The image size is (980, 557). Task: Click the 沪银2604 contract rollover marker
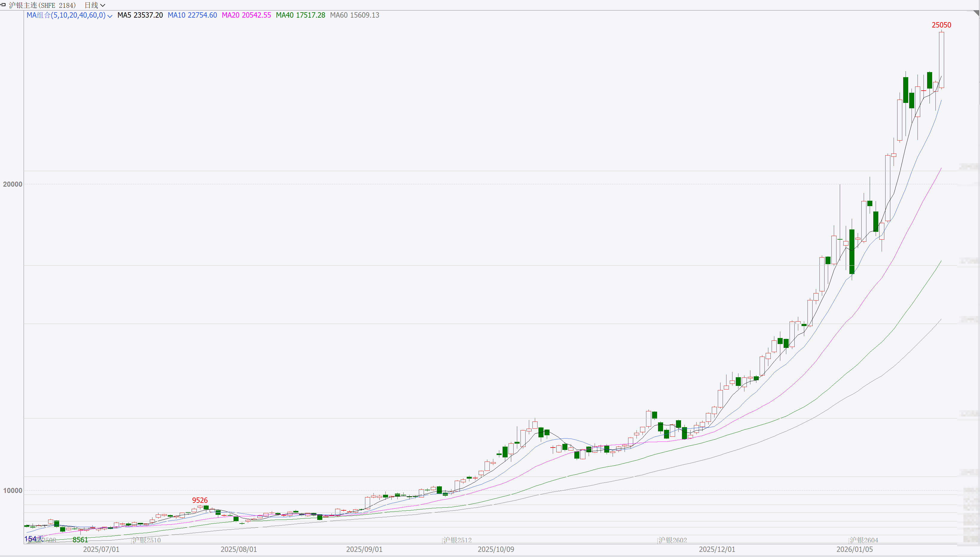[x=863, y=540]
